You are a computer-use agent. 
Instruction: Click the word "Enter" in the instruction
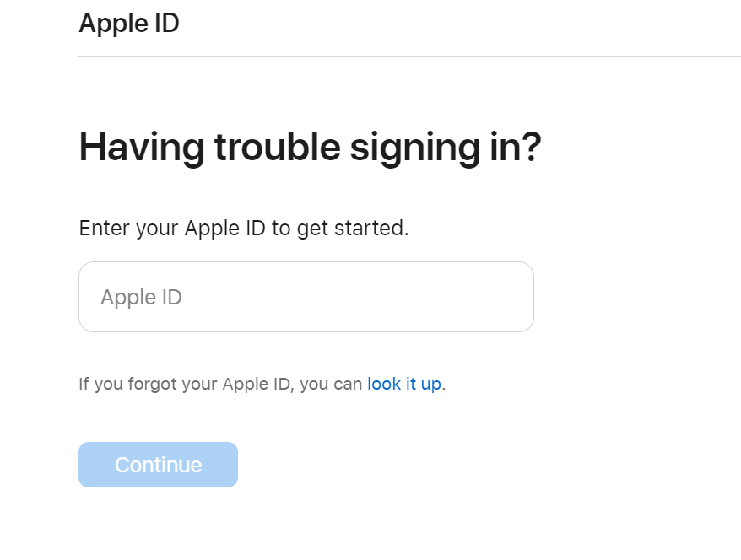point(104,229)
